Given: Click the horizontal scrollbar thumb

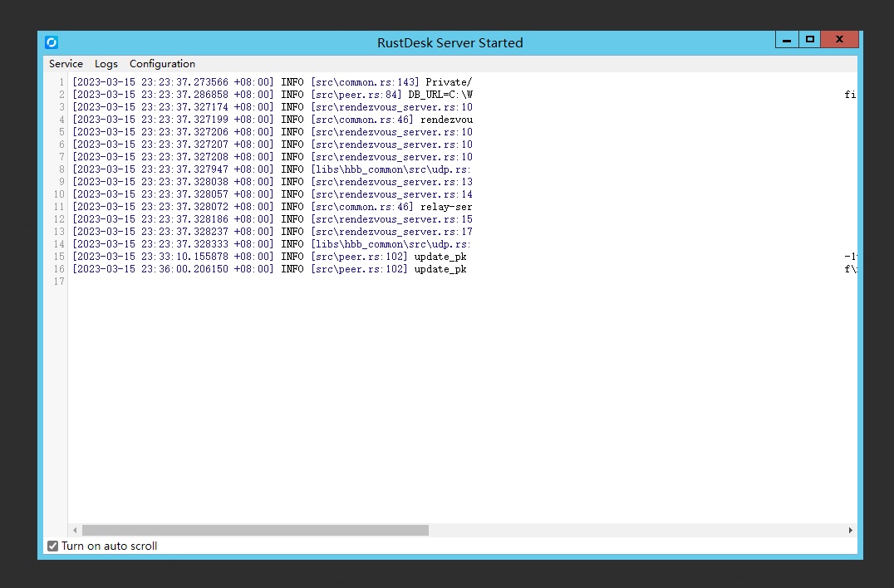Looking at the screenshot, I should pyautogui.click(x=255, y=530).
